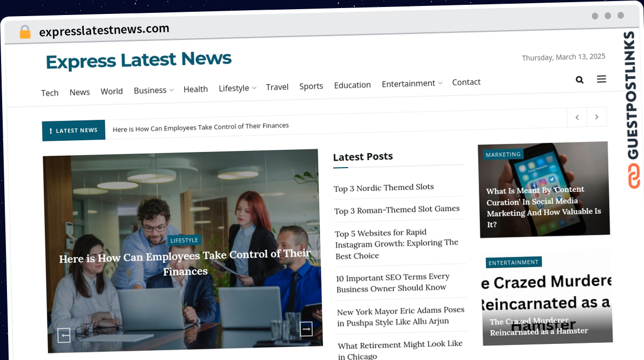The width and height of the screenshot is (644, 360).
Task: Open the search icon in header
Action: pyautogui.click(x=580, y=80)
